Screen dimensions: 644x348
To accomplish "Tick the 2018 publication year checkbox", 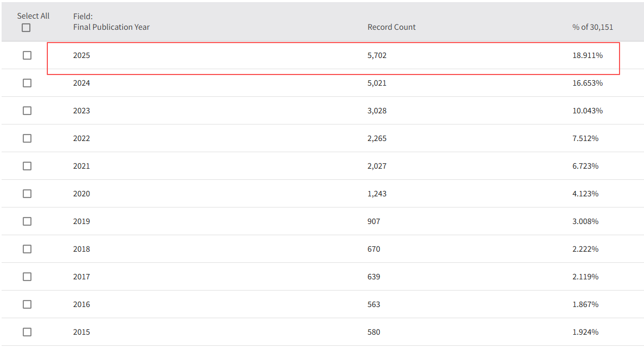I will 27,249.
